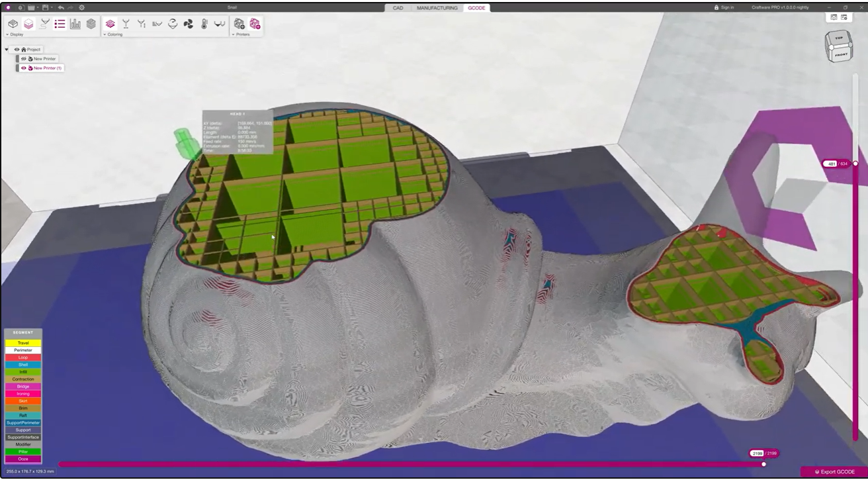Select the bulleted list display icon

pyautogui.click(x=60, y=24)
